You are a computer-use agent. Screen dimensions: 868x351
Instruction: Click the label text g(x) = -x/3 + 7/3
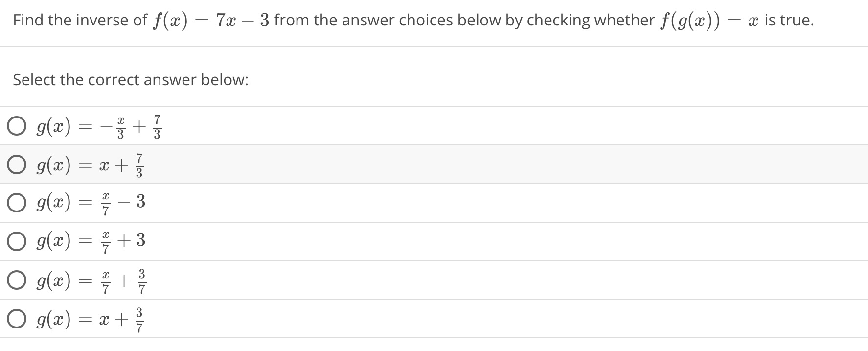tap(98, 126)
